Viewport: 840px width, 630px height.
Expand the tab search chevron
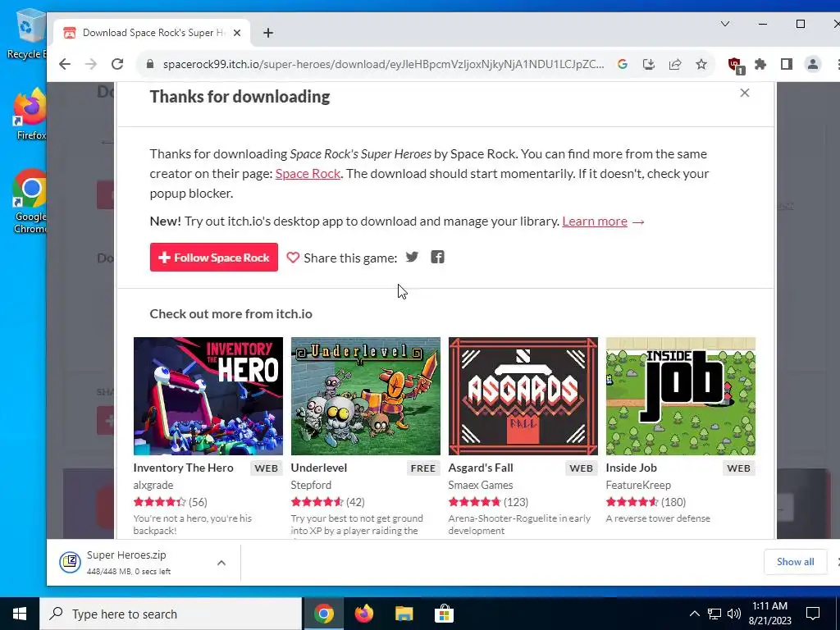(725, 24)
